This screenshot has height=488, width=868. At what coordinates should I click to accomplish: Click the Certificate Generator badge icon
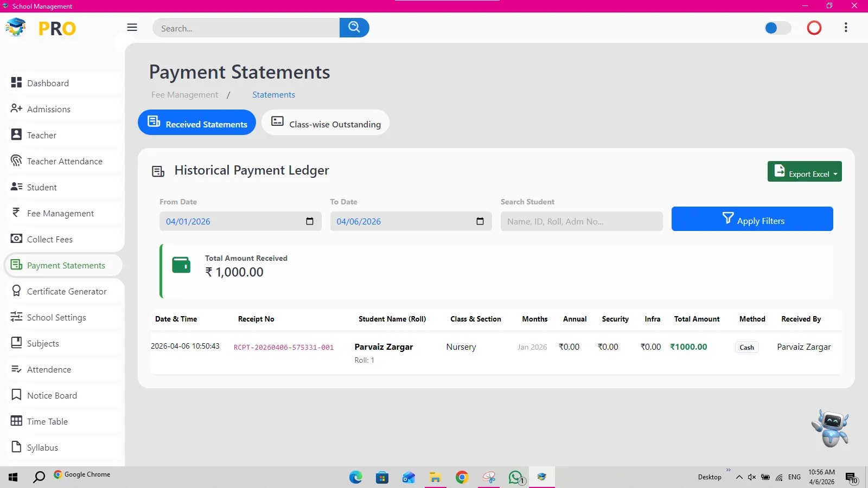click(16, 291)
